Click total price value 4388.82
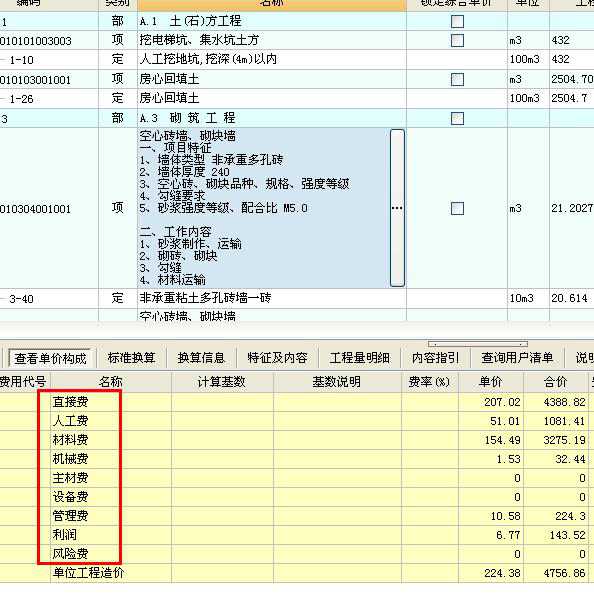 pyautogui.click(x=564, y=402)
